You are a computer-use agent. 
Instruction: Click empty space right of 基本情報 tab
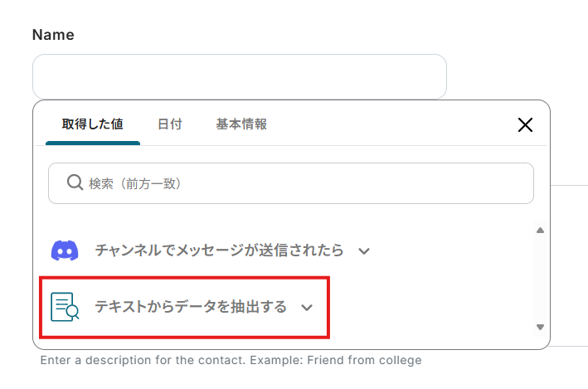390,124
